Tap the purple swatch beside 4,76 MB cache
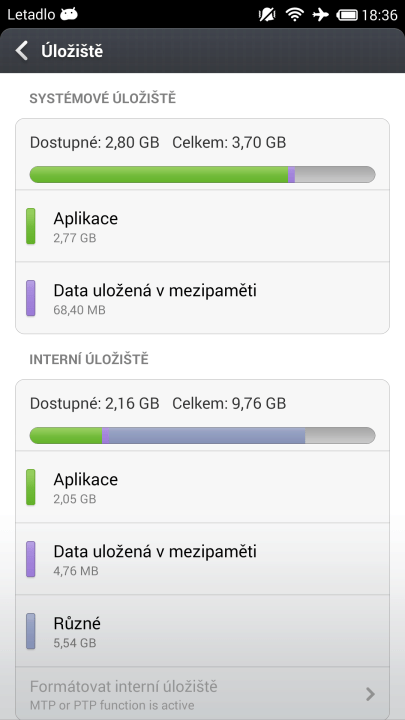The width and height of the screenshot is (405, 720). (31, 559)
